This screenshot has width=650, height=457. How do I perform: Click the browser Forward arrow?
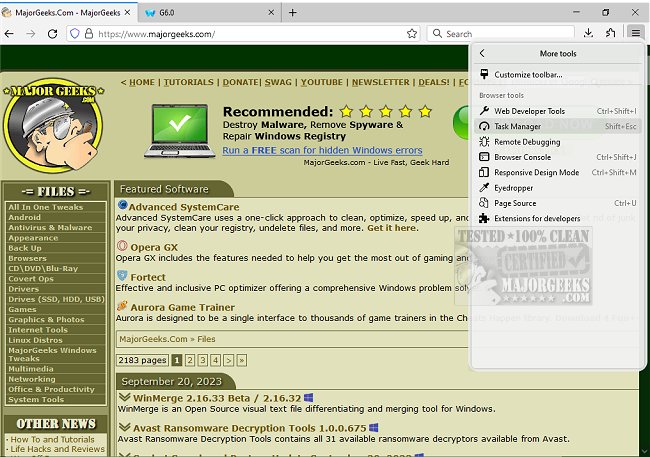tap(31, 34)
